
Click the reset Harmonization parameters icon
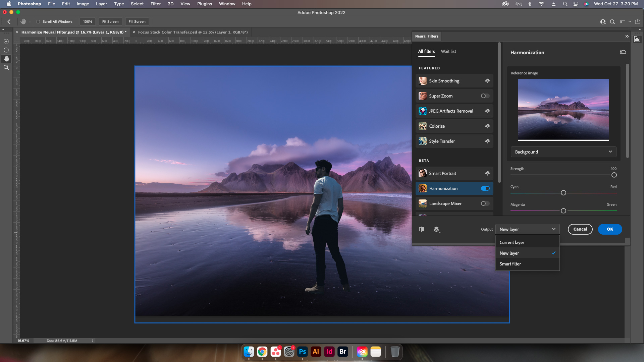tap(623, 52)
